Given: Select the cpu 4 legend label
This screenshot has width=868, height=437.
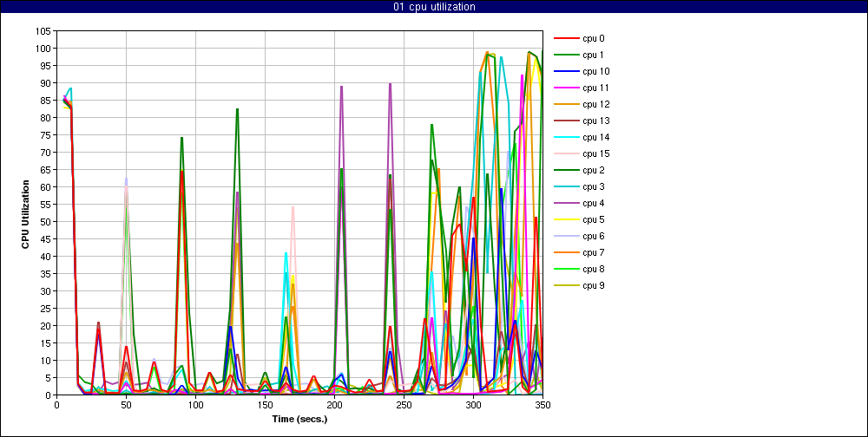Looking at the screenshot, I should pyautogui.click(x=593, y=203).
